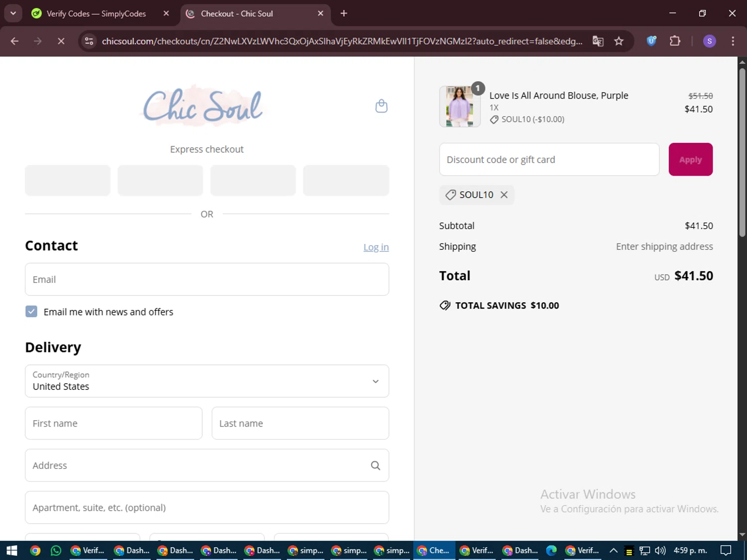Click the Last name field

pyautogui.click(x=300, y=424)
